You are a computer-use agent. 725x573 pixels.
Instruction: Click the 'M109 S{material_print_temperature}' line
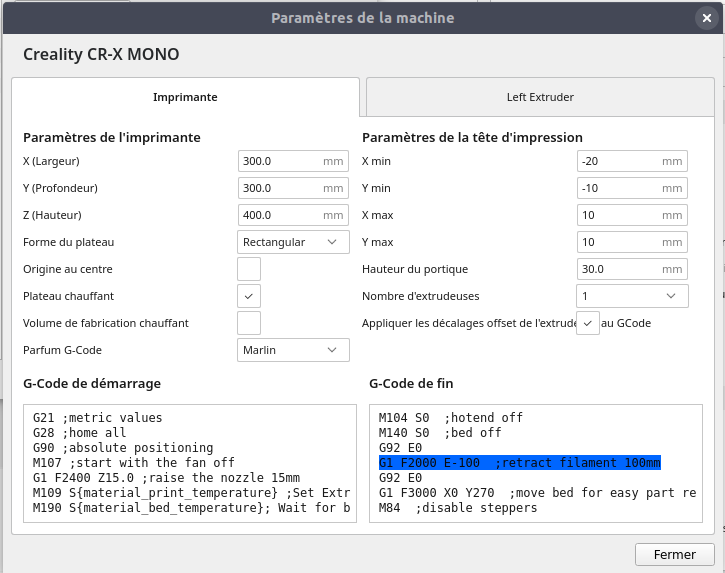pyautogui.click(x=191, y=493)
